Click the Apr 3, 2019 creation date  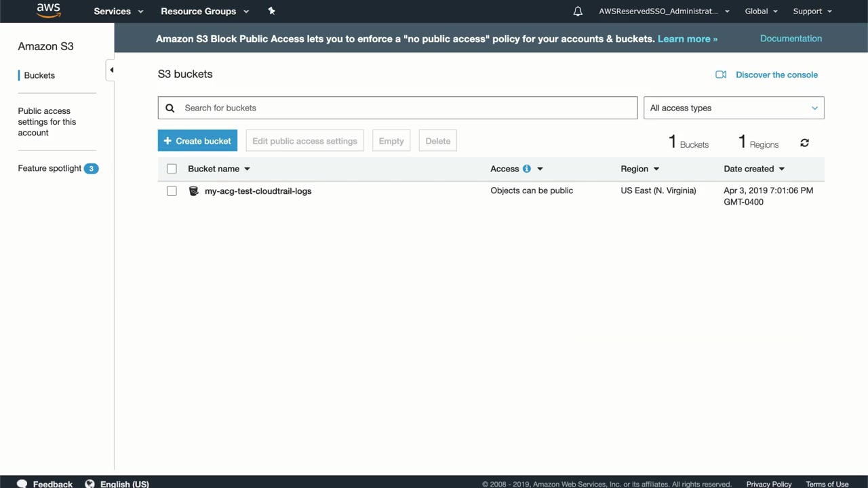click(x=768, y=196)
